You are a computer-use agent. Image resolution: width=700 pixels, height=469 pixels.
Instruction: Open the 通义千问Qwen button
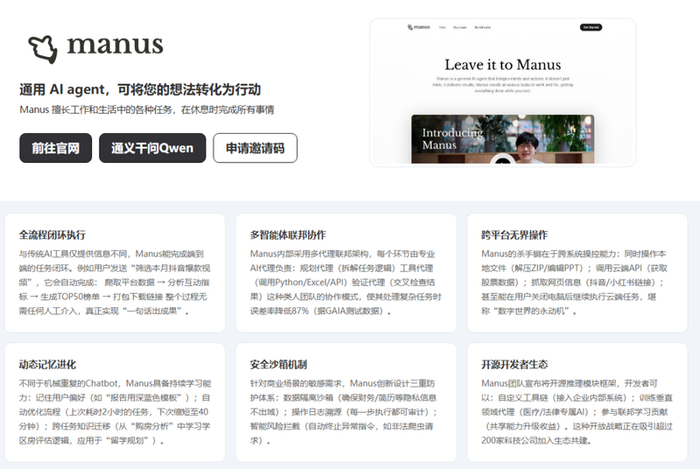click(152, 148)
